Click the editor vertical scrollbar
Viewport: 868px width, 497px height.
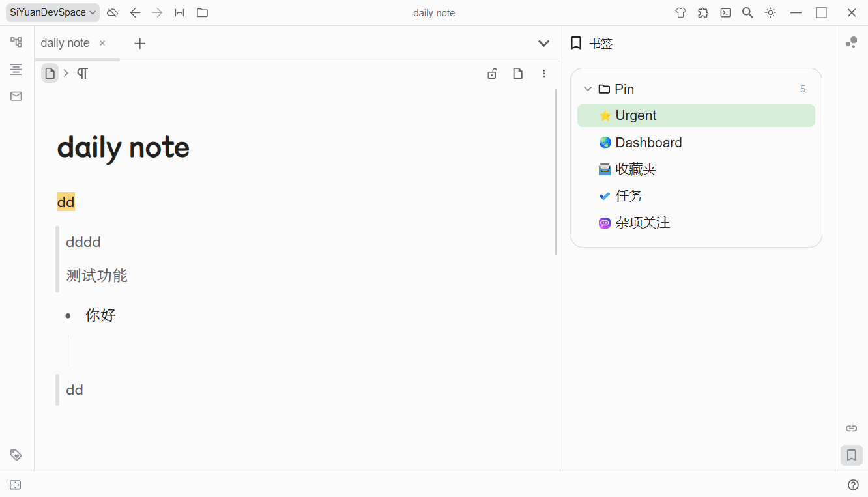556,172
